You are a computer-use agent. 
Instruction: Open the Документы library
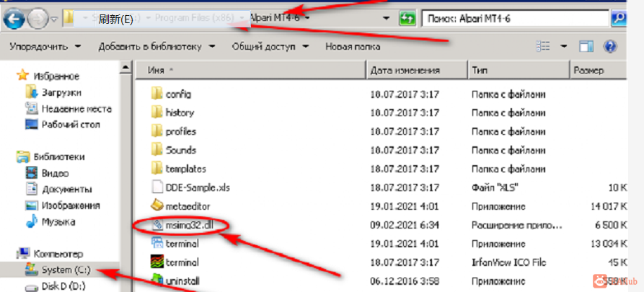coord(66,190)
